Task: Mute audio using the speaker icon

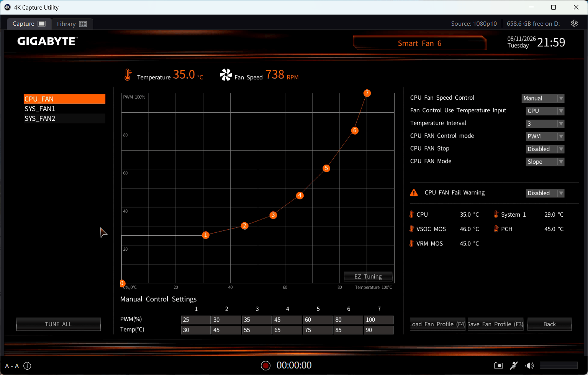Action: [x=529, y=365]
